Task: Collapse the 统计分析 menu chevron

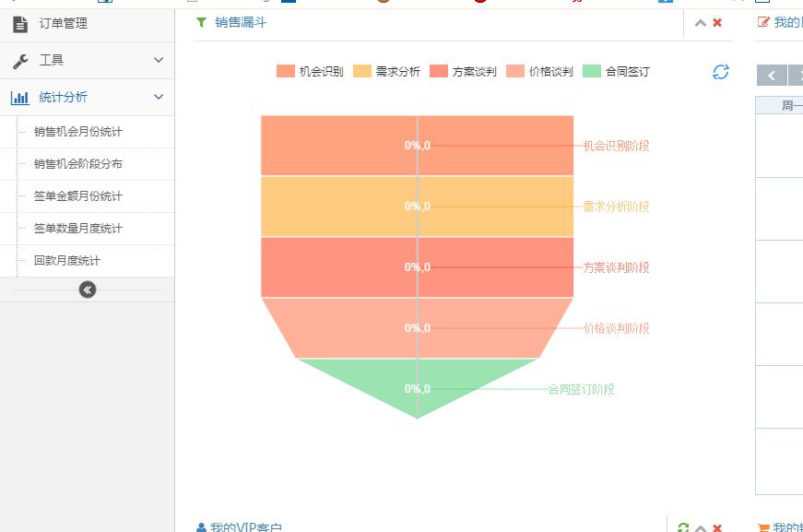Action: 159,97
